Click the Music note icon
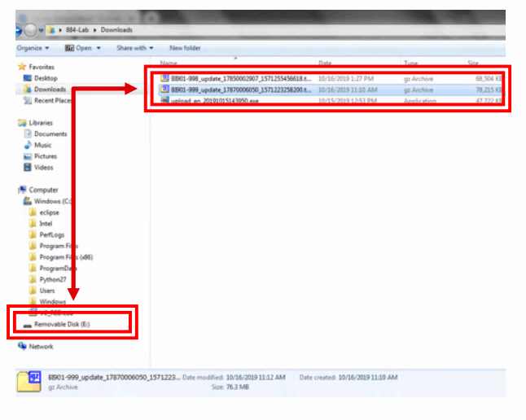The height and width of the screenshot is (420, 526). [x=28, y=145]
